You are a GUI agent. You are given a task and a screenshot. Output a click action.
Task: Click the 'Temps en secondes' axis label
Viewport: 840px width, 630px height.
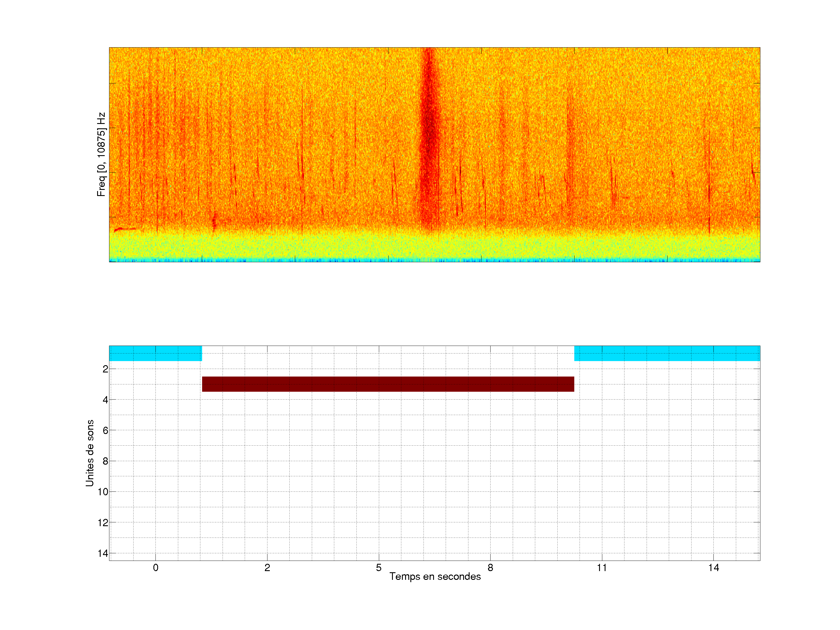435,576
